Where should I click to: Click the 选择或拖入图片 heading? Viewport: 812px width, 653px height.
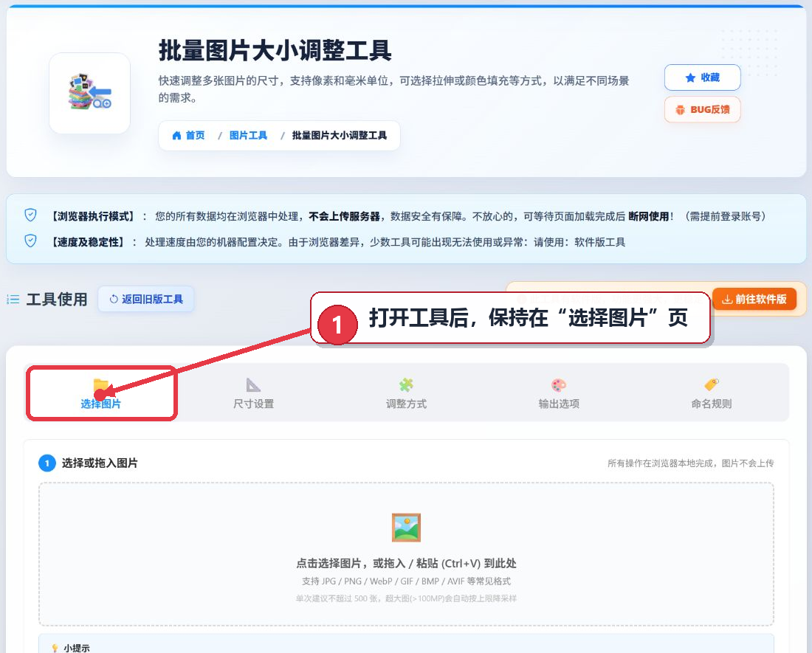pos(100,463)
